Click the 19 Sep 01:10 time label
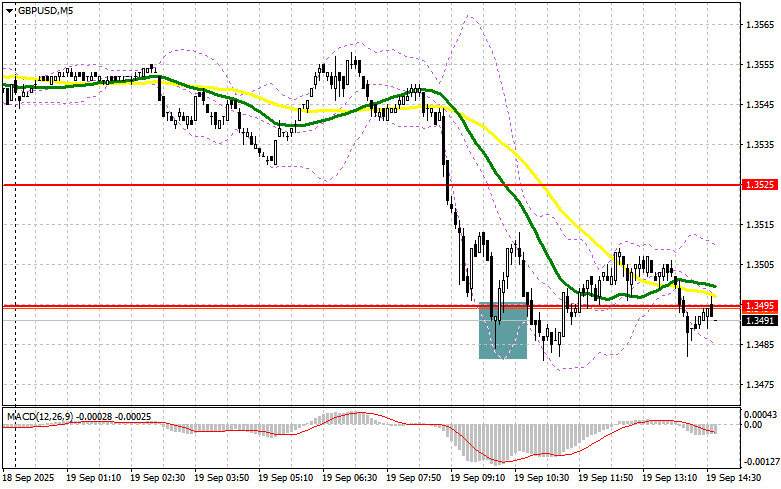781x489 pixels. click(x=94, y=478)
